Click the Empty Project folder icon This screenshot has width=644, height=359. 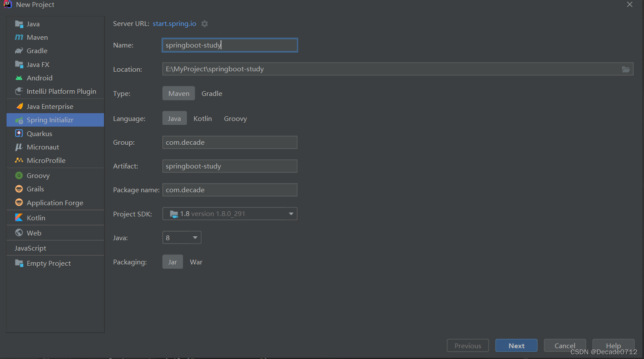point(19,263)
